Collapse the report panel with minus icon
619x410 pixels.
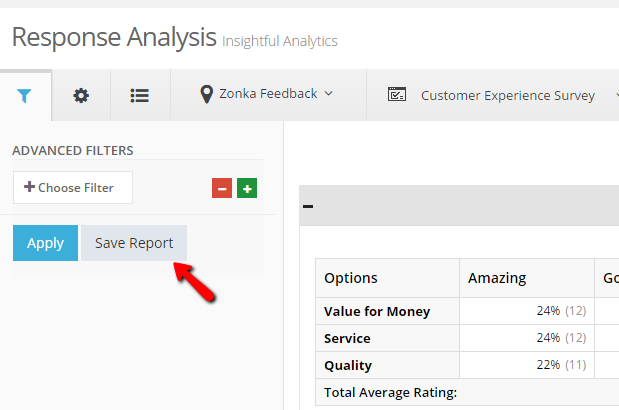[x=308, y=206]
